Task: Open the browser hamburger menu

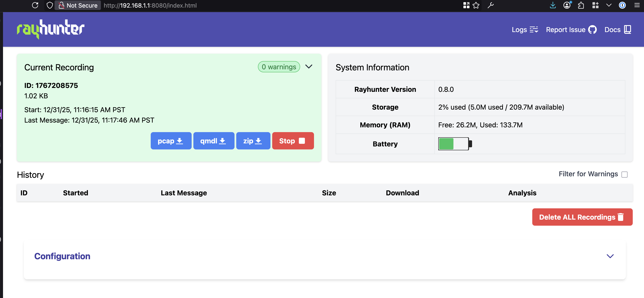Action: (x=637, y=5)
